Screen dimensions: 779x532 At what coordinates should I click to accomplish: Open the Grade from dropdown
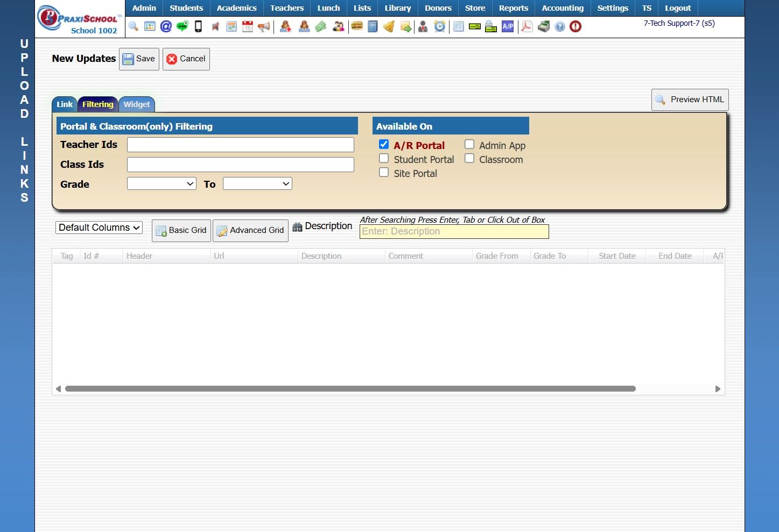(162, 183)
